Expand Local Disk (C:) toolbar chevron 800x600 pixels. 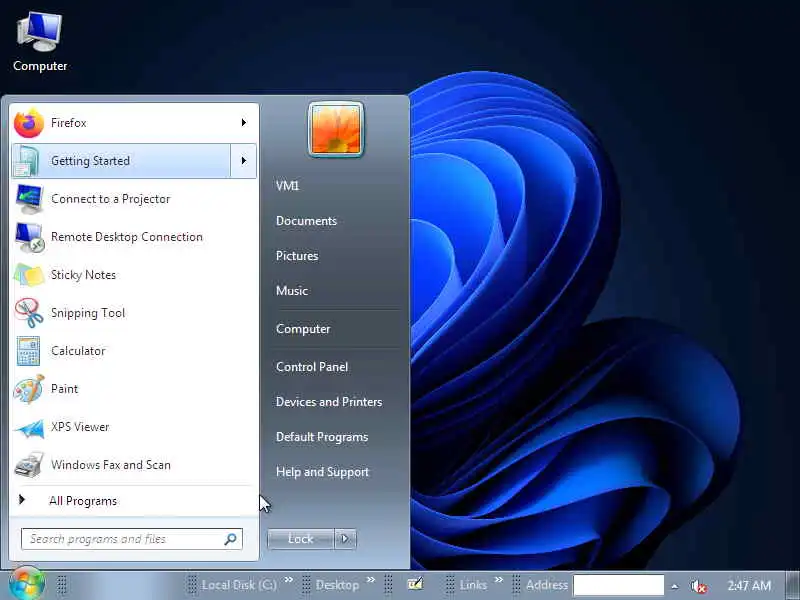click(289, 580)
